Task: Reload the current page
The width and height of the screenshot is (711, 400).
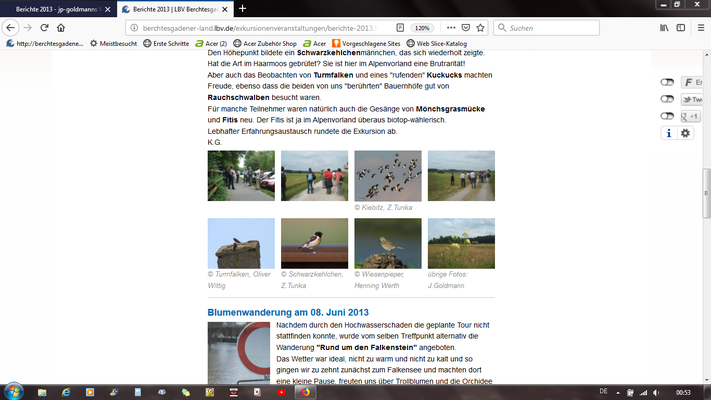Action: [44, 28]
